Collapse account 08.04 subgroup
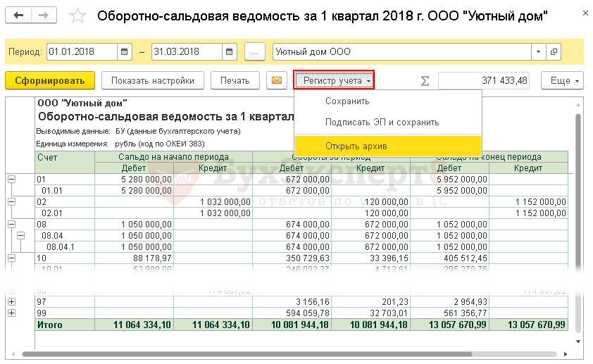Image resolution: width=593 pixels, height=364 pixels. tap(20, 236)
